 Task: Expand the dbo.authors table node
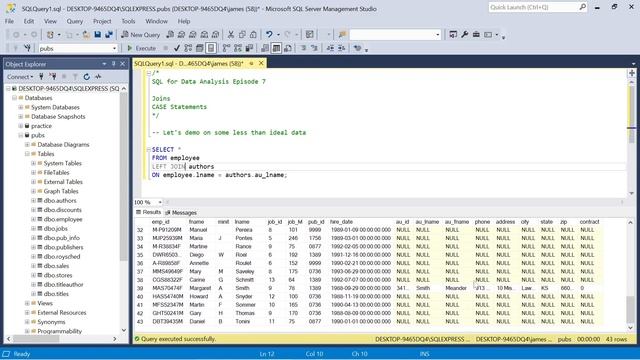tap(33, 200)
